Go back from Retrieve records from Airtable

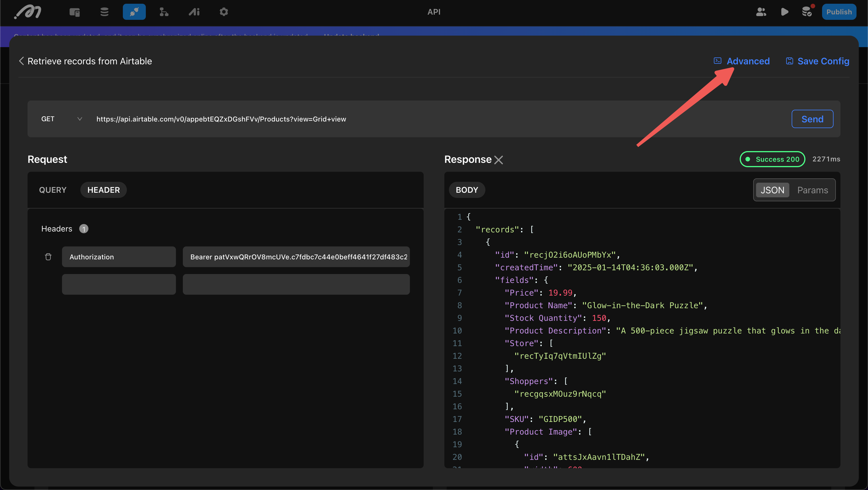(x=22, y=61)
